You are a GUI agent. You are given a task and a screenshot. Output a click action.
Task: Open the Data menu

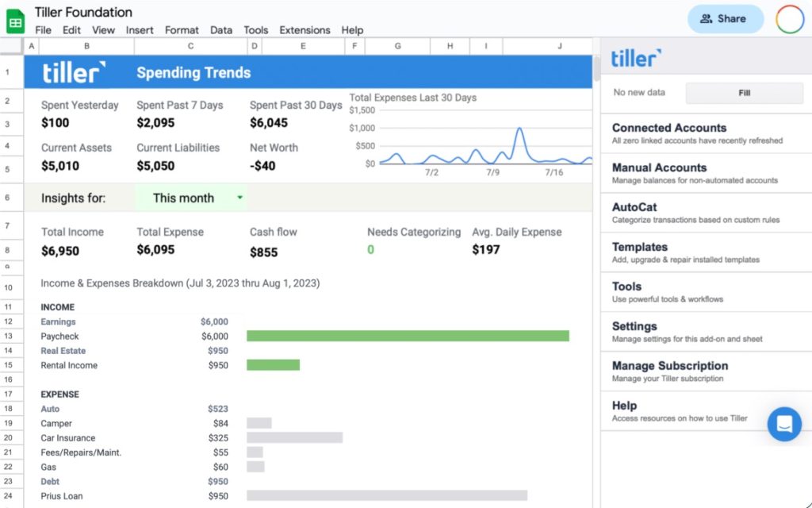pos(221,30)
